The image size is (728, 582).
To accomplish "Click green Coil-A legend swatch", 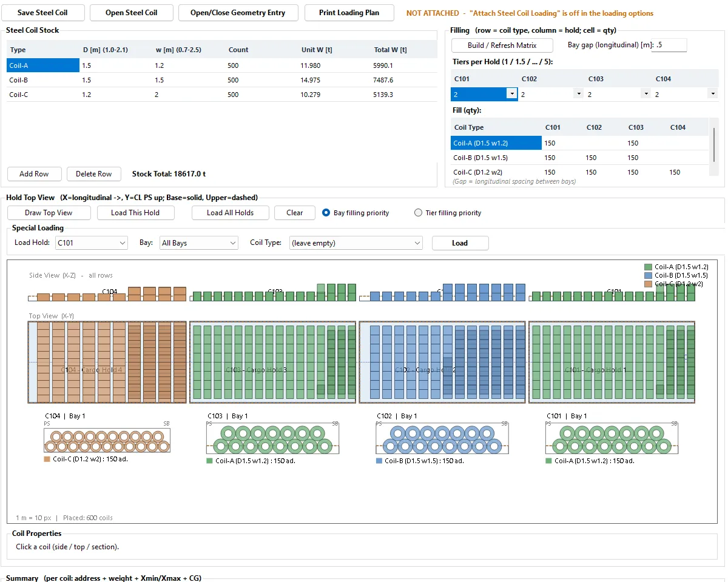I will [648, 267].
